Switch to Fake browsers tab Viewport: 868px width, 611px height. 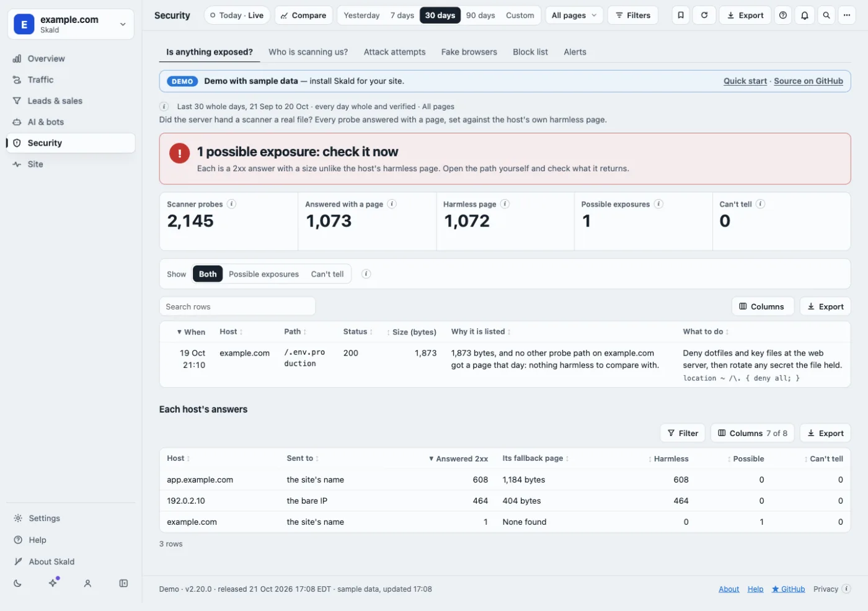[469, 52]
